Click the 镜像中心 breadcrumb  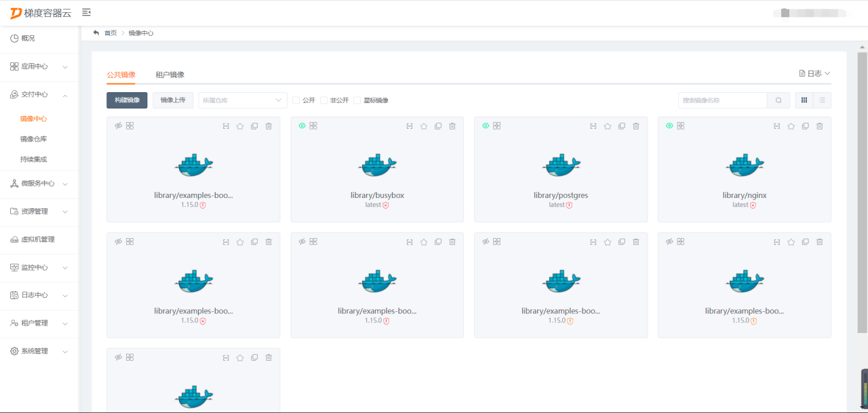(141, 33)
